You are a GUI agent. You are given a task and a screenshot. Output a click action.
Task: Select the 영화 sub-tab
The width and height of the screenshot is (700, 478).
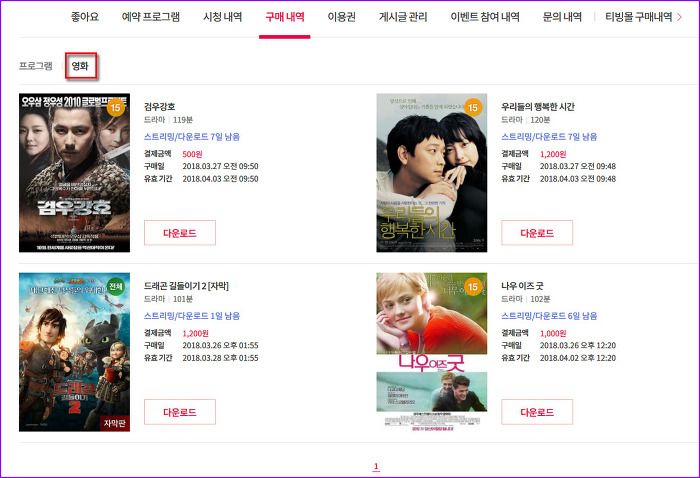[x=80, y=66]
